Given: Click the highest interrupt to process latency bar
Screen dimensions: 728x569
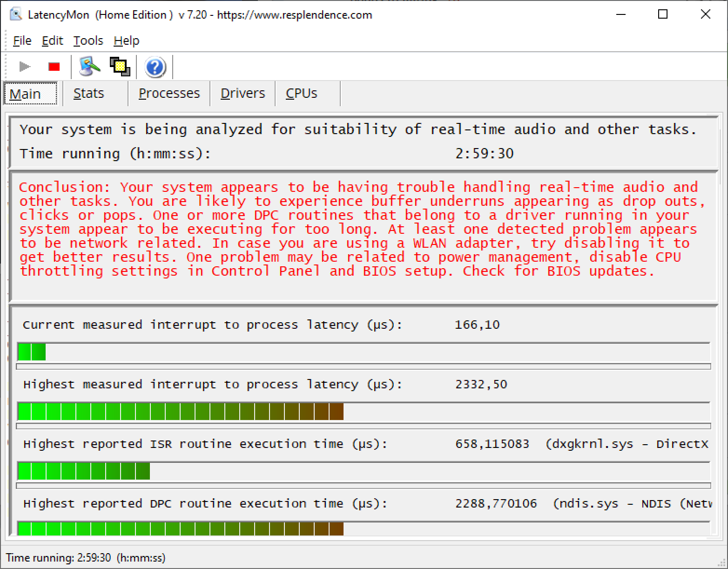Looking at the screenshot, I should 364,411.
